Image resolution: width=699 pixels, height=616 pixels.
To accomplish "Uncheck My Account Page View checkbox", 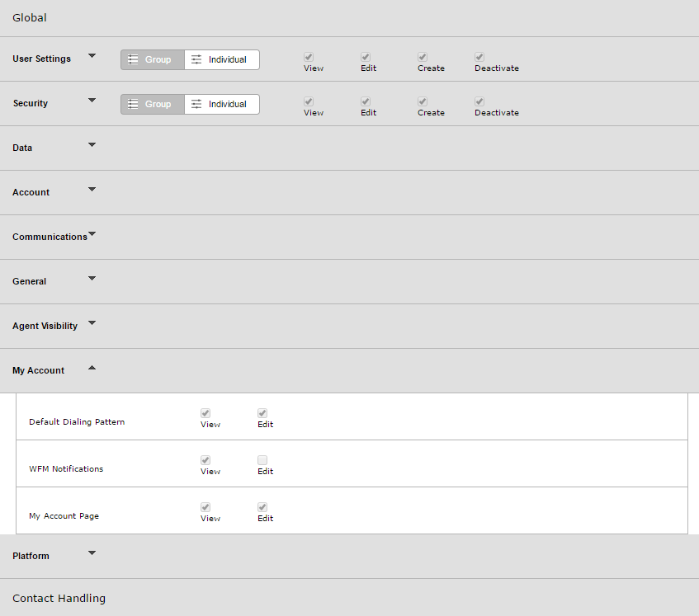I will tap(205, 507).
